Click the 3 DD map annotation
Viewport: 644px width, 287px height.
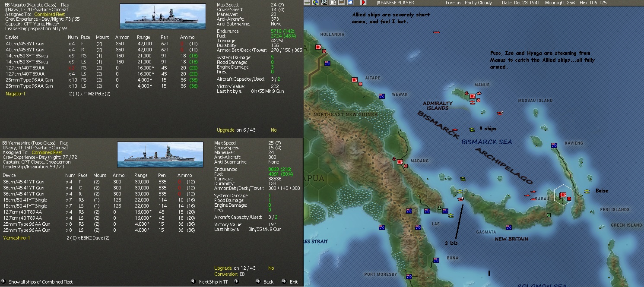[451, 243]
